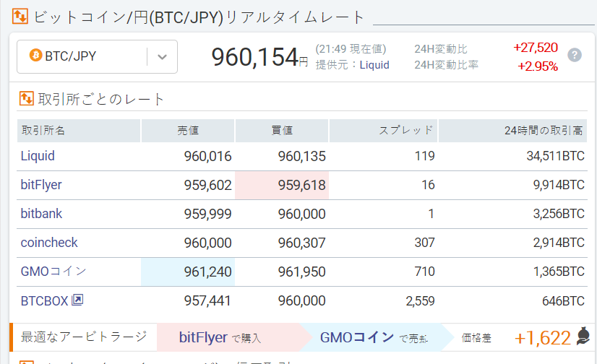Click the arrows icon next to 取引所ごとのレート
Screen dimensions: 597x364
(27, 99)
